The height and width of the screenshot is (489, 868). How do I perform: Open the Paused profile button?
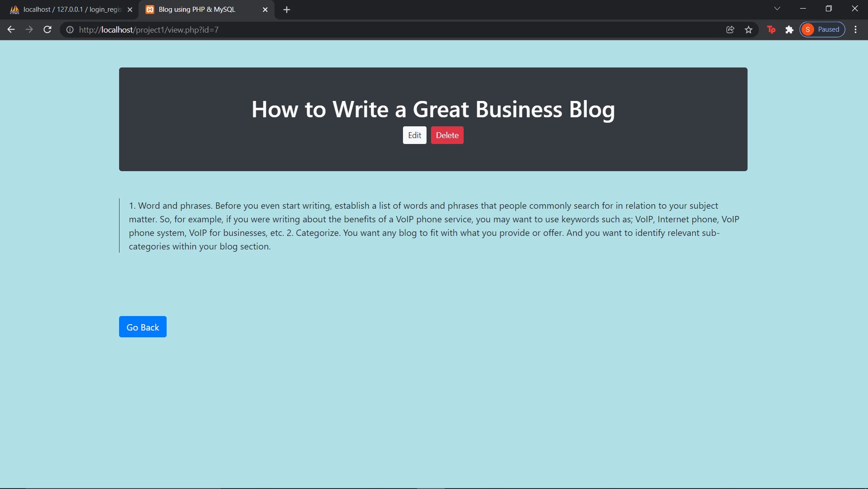pyautogui.click(x=822, y=30)
